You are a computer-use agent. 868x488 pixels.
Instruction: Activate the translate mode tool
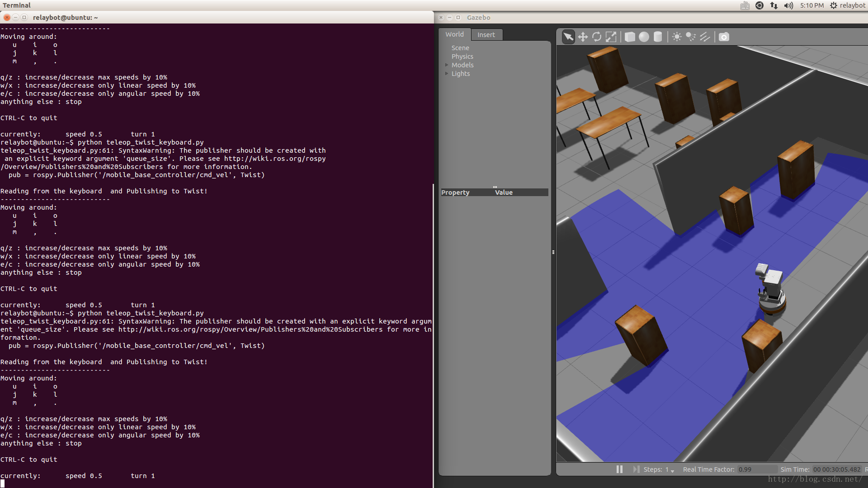[x=583, y=37]
